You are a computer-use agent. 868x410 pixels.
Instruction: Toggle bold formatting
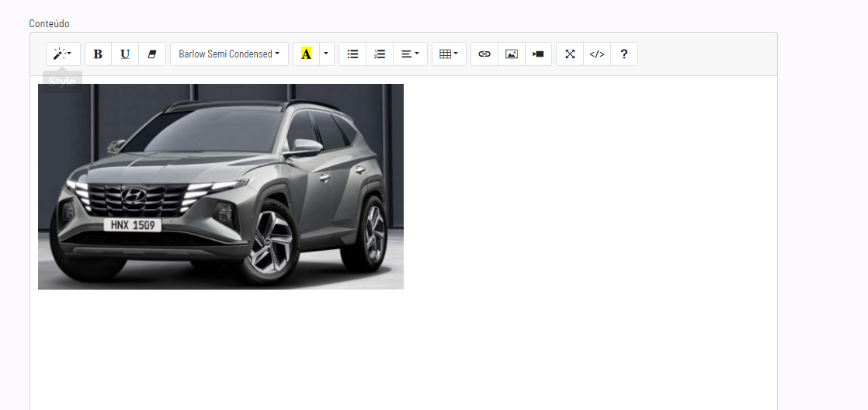coord(98,54)
